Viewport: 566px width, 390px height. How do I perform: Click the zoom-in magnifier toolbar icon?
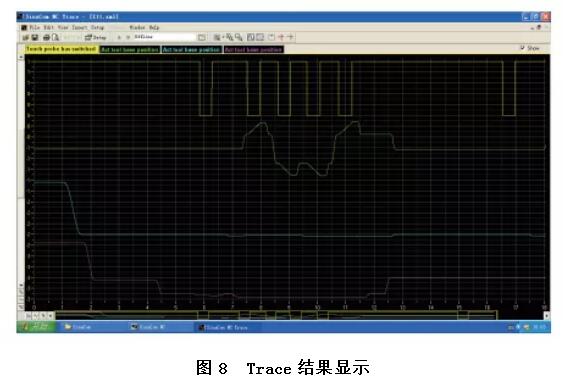click(x=230, y=37)
